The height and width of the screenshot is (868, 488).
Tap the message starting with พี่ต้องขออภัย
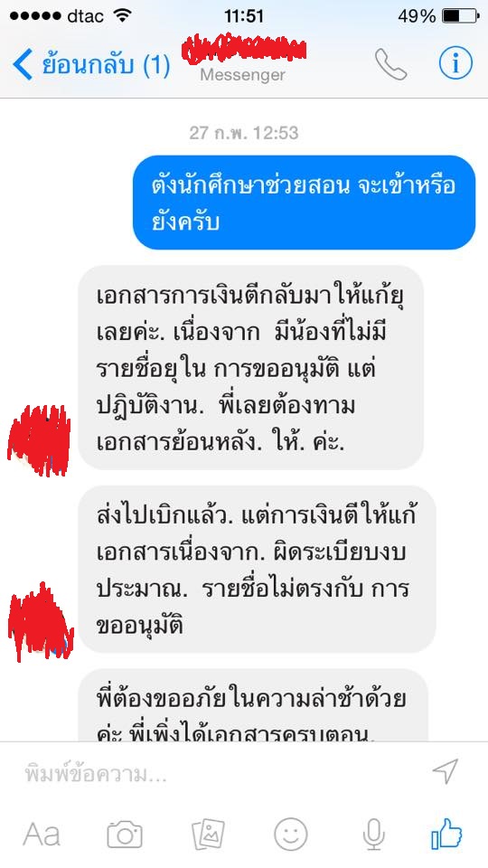click(253, 705)
